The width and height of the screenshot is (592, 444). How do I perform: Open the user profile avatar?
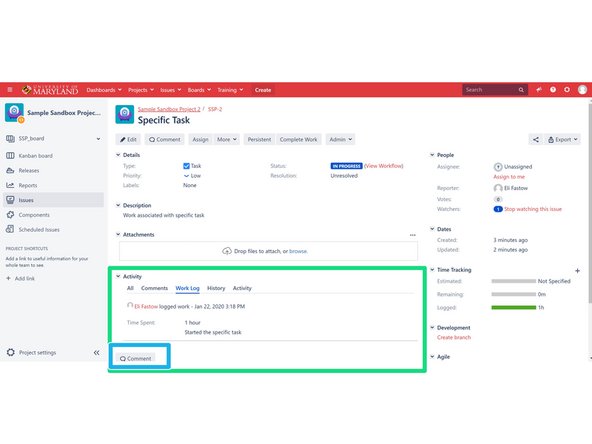click(582, 90)
